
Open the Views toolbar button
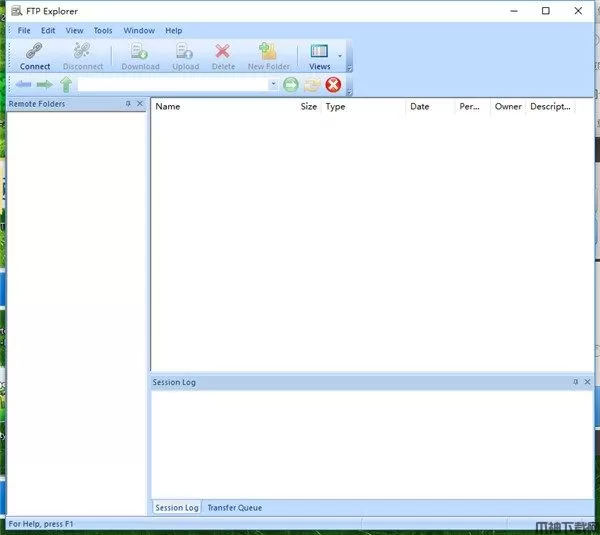point(319,55)
